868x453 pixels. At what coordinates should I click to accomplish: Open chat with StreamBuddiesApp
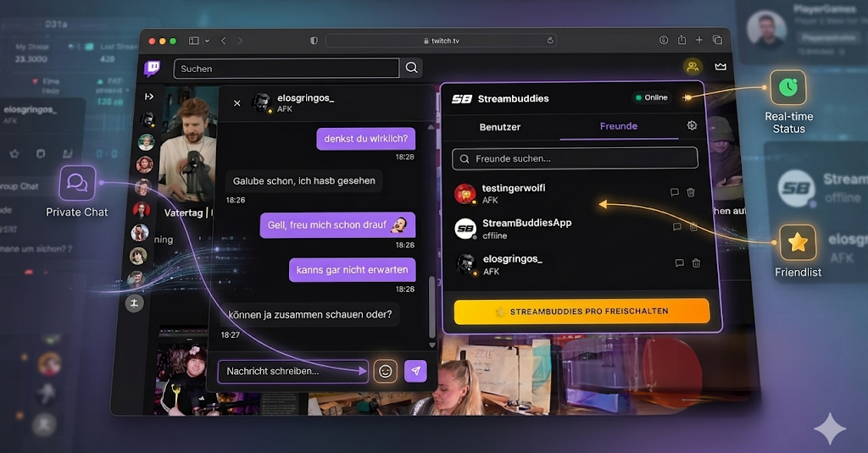676,227
